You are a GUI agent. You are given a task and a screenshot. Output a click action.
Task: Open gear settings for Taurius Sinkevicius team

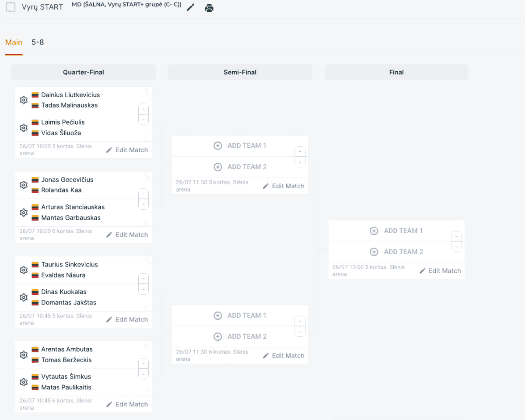[x=24, y=270]
